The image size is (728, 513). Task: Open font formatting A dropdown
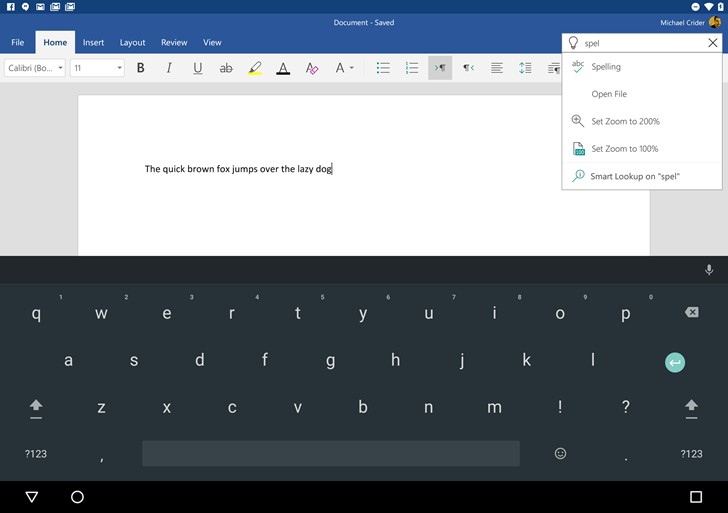[x=344, y=68]
